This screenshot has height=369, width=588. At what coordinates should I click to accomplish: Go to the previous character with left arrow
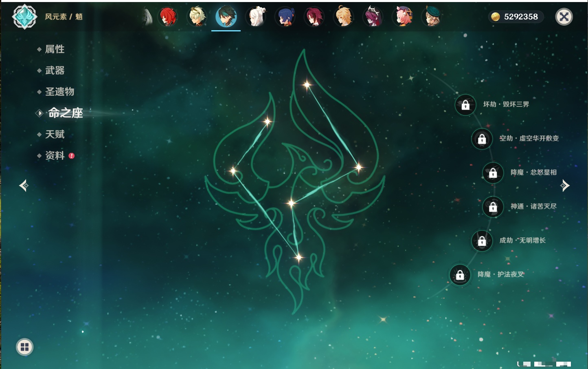(x=24, y=186)
